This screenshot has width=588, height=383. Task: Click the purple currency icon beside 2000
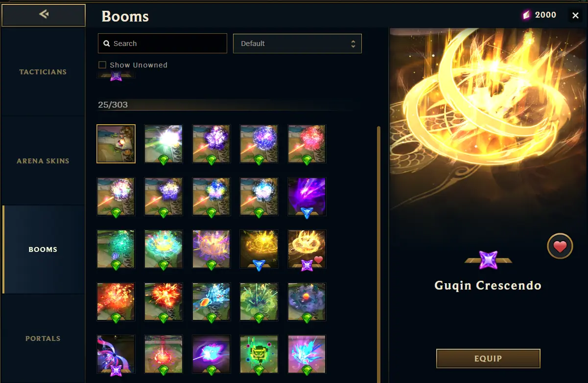[x=526, y=15]
